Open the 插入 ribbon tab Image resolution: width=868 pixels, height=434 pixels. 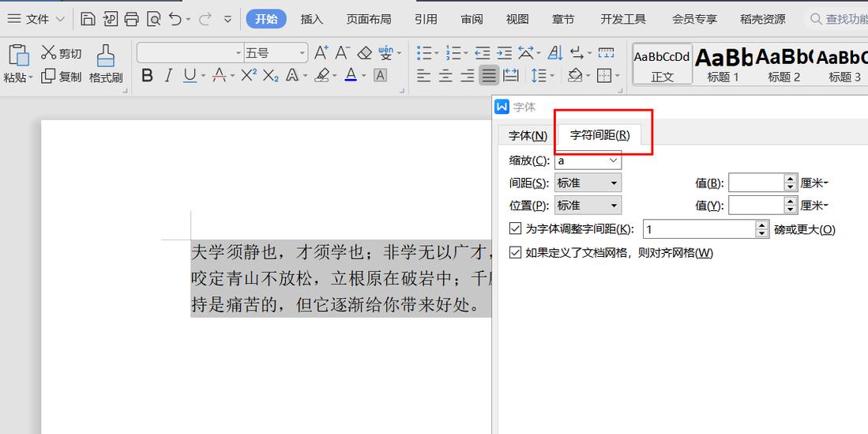312,19
